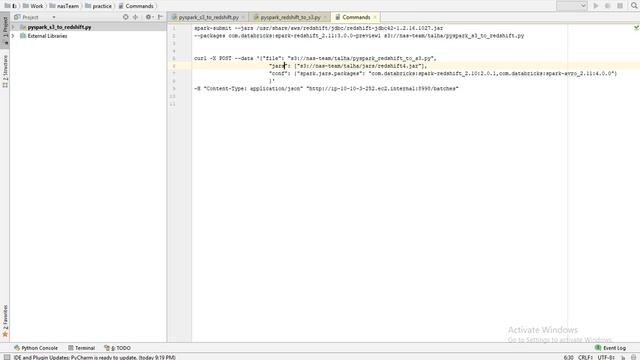This screenshot has width=640, height=360.
Task: Click the Debug icon in the toolbar
Action: point(608,6)
